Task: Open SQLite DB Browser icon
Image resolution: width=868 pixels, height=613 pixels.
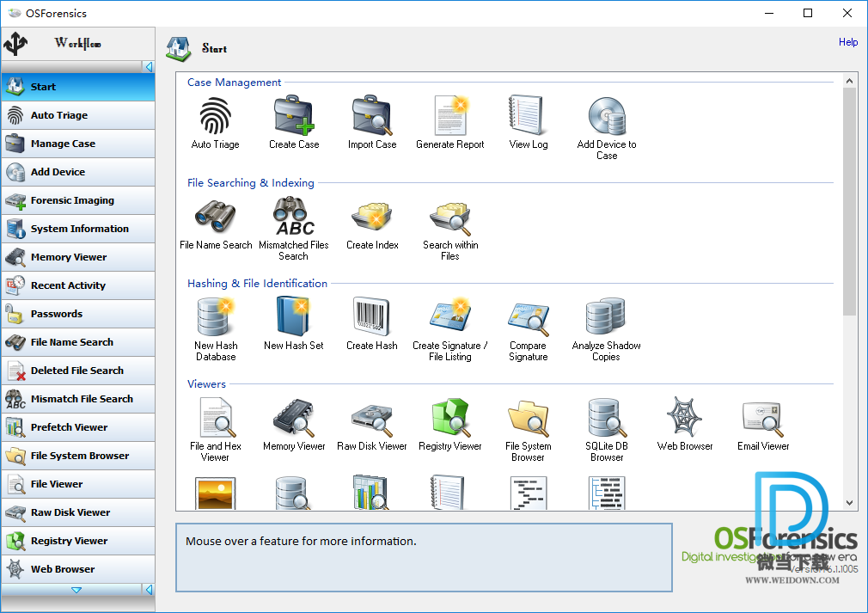Action: (607, 417)
